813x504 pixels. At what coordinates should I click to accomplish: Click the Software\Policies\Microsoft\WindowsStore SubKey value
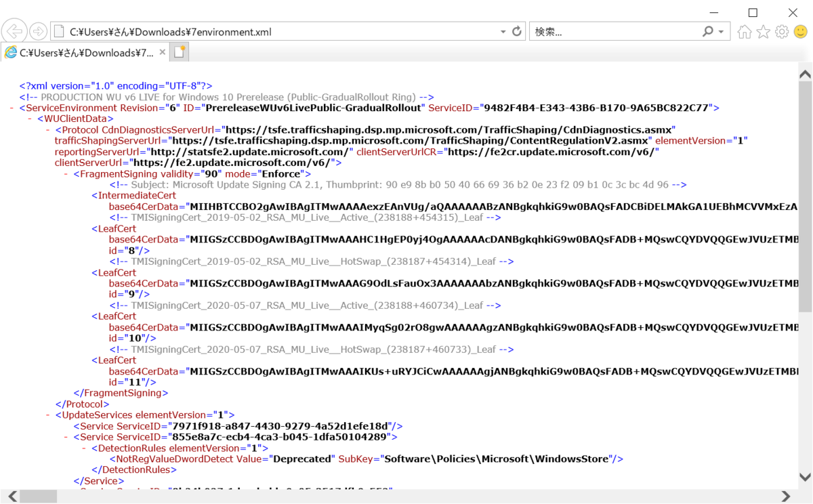click(x=497, y=459)
